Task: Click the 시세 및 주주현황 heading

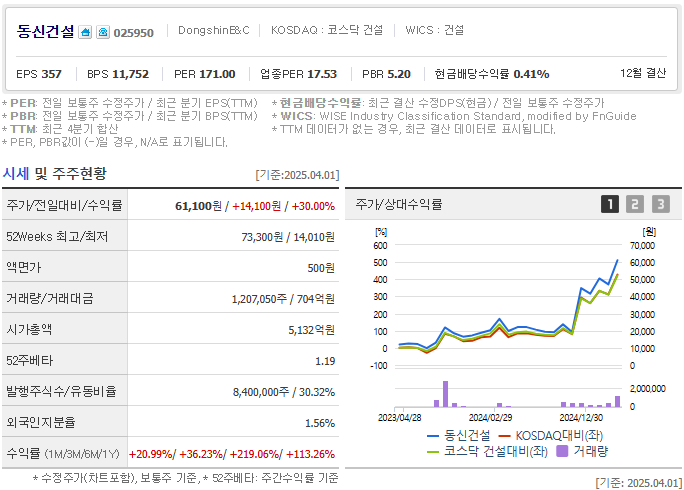Action: [x=55, y=174]
